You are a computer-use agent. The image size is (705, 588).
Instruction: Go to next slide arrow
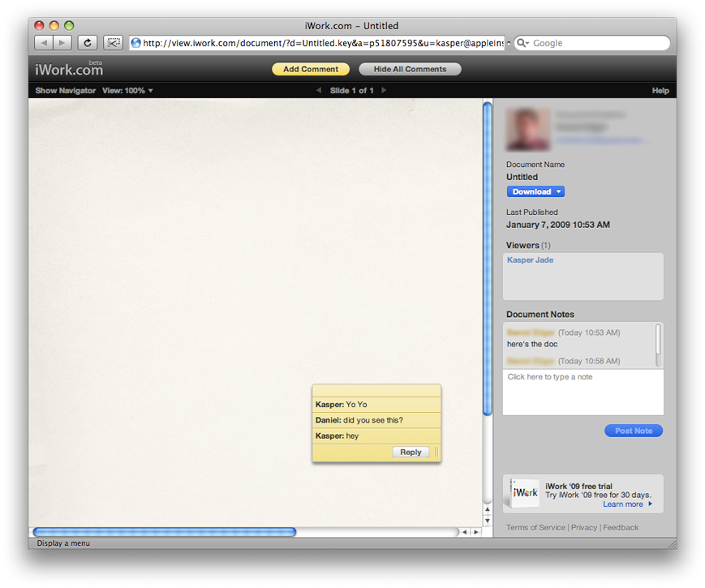coord(384,90)
